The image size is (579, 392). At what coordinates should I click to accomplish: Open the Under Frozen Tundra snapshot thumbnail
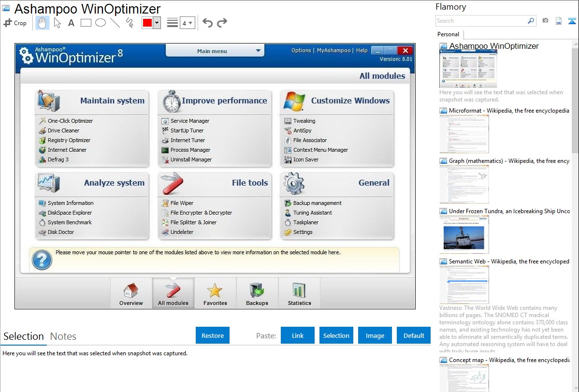coord(464,234)
